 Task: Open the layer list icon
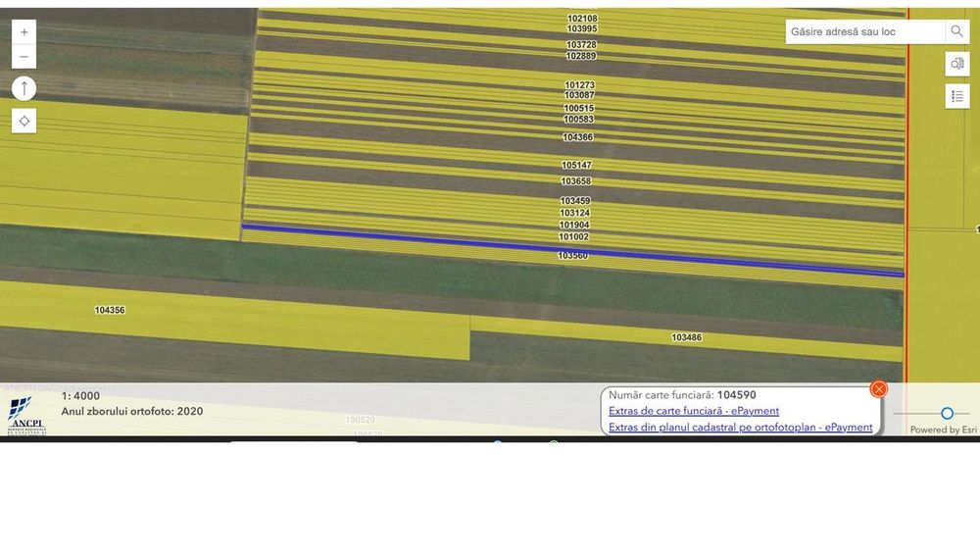pyautogui.click(x=956, y=96)
